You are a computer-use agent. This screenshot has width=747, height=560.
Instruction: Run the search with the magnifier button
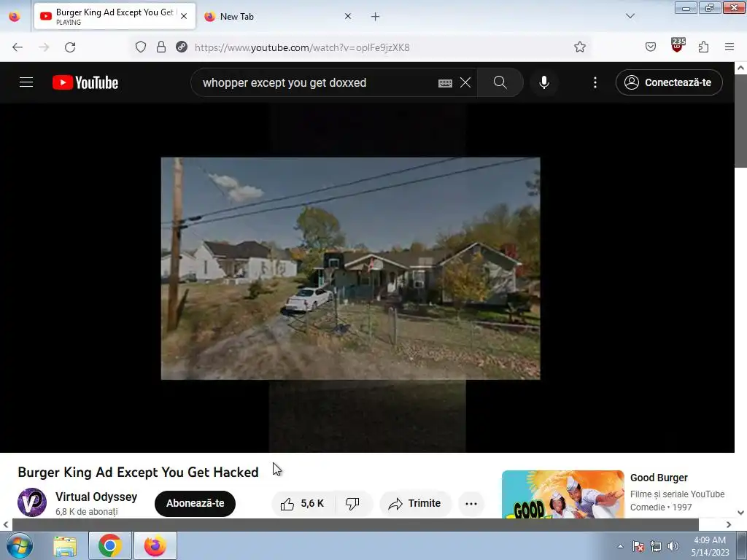coord(500,82)
